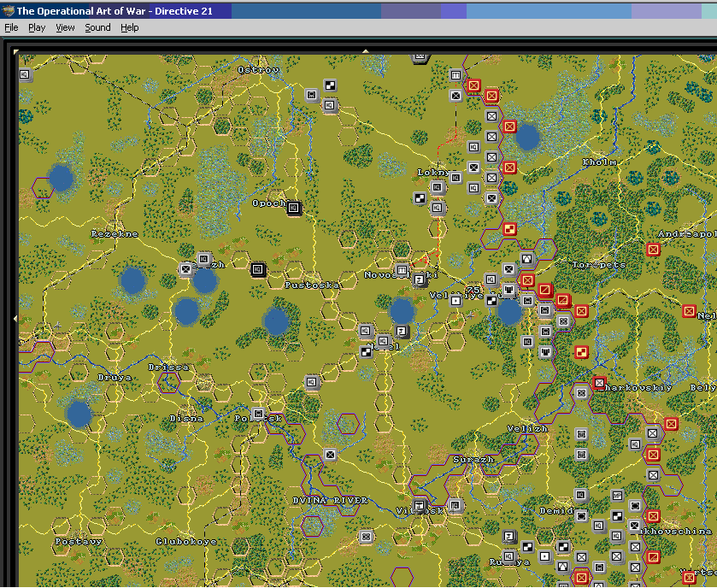Click the corner scroll arrow at map top-left

point(16,51)
